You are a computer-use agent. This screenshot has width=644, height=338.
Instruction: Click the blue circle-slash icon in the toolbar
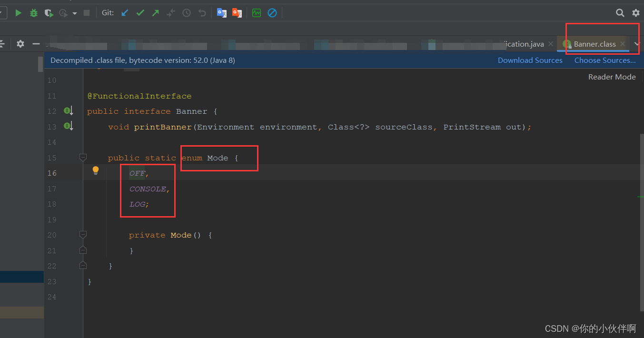(x=272, y=13)
